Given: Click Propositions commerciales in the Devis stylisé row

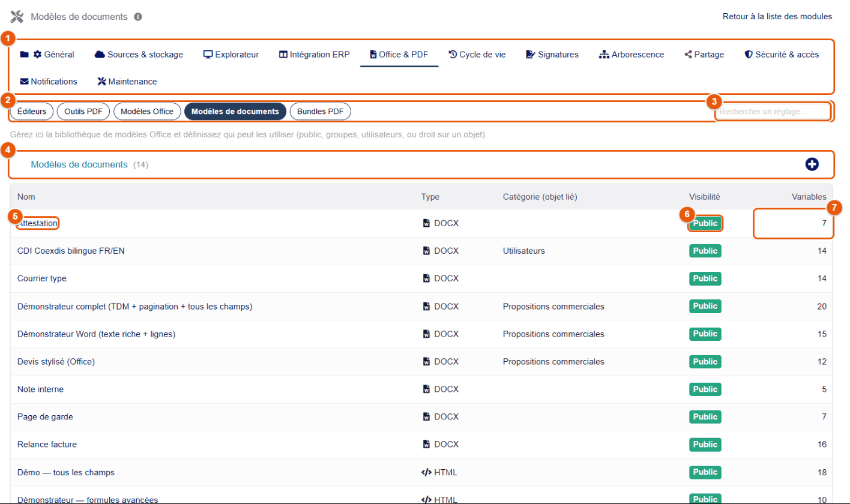Looking at the screenshot, I should (x=553, y=362).
